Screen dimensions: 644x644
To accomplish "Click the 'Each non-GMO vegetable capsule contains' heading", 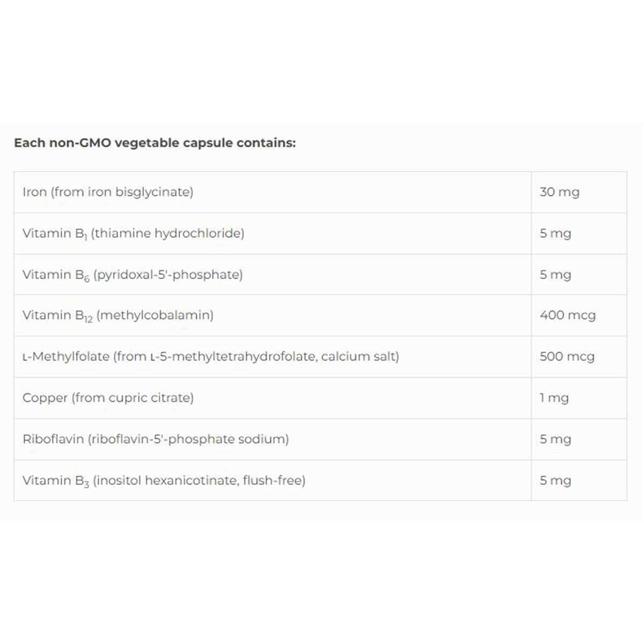I will pyautogui.click(x=155, y=143).
